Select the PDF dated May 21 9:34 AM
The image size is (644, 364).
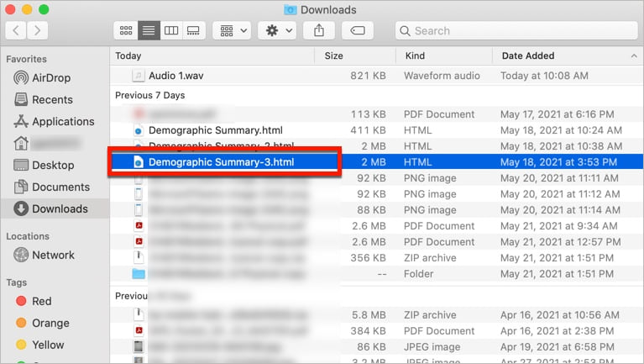coord(377,226)
